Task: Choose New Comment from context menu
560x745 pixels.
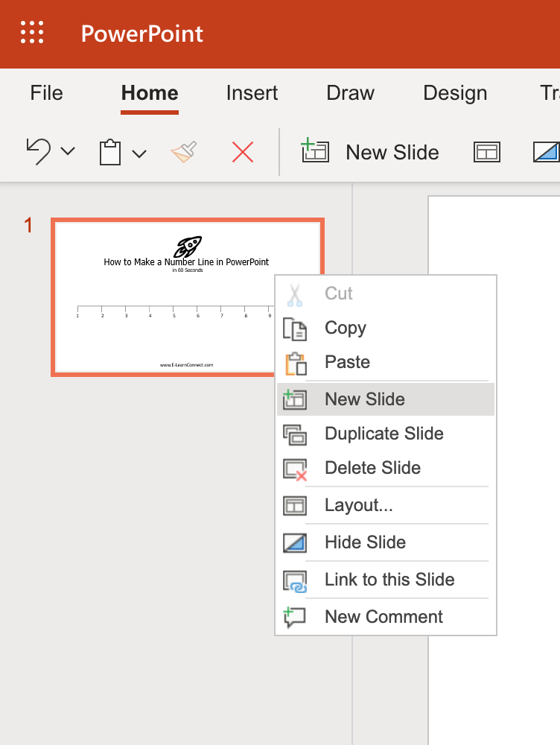Action: [386, 617]
